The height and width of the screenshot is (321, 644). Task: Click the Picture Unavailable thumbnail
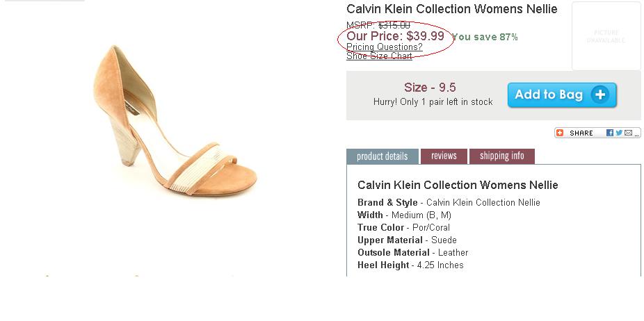click(x=606, y=36)
